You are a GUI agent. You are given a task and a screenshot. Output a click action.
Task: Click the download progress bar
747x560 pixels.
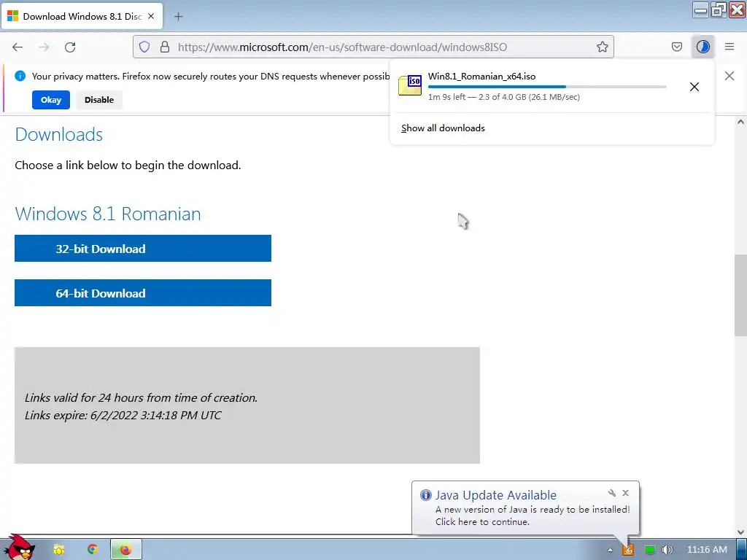547,87
